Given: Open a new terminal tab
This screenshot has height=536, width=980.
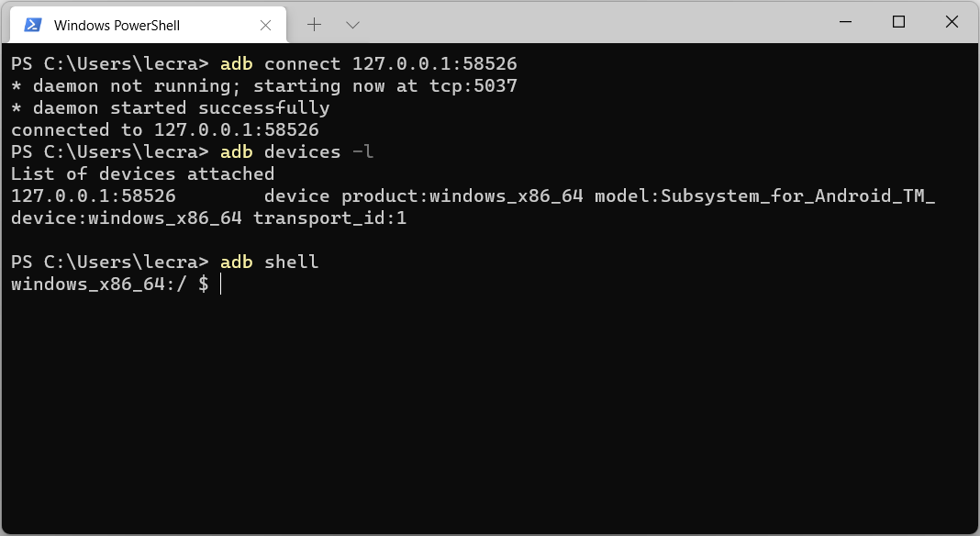Looking at the screenshot, I should click(315, 25).
